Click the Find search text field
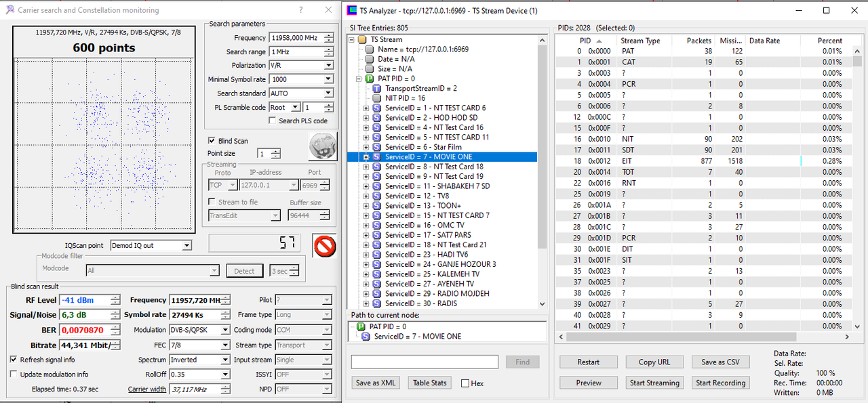868x403 pixels. (x=425, y=362)
